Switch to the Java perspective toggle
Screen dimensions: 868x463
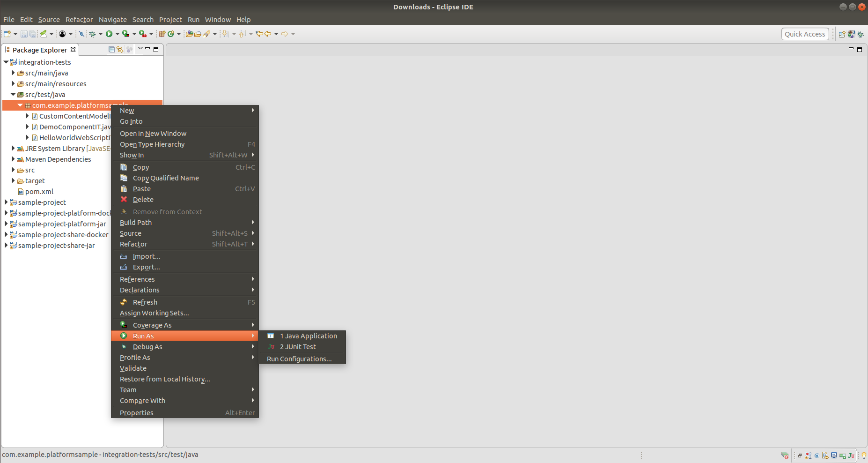click(851, 34)
